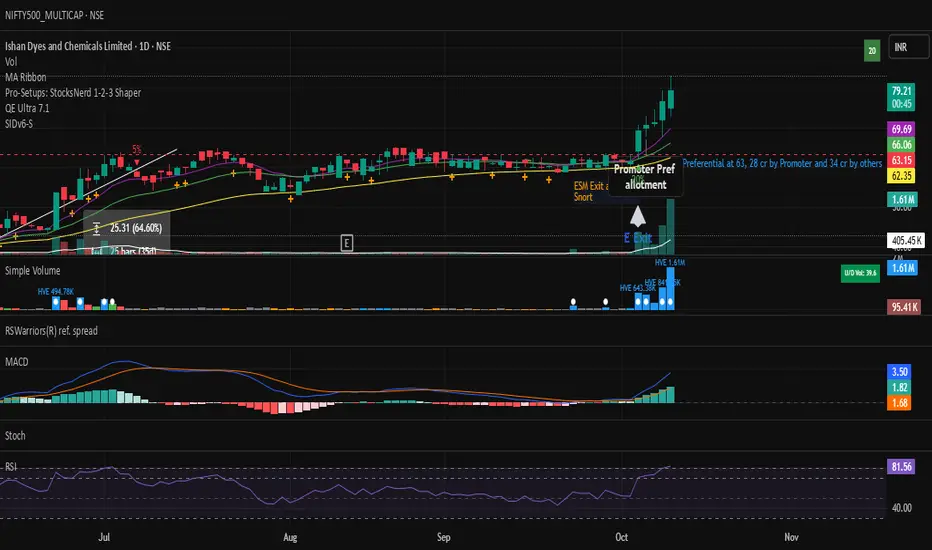The height and width of the screenshot is (550, 932).
Task: Select Pro-Setups: StocksNerd 1-2-3 Shaper indicator
Action: 73,93
